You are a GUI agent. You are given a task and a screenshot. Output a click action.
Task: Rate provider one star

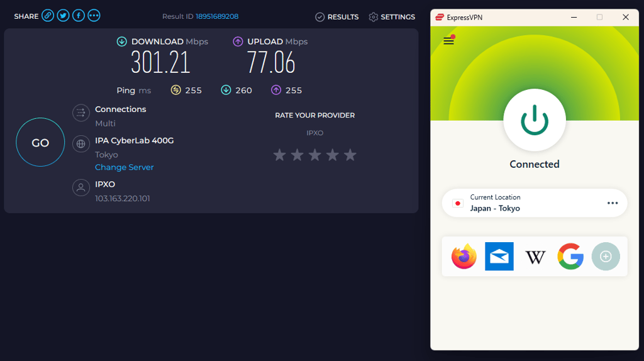(279, 155)
